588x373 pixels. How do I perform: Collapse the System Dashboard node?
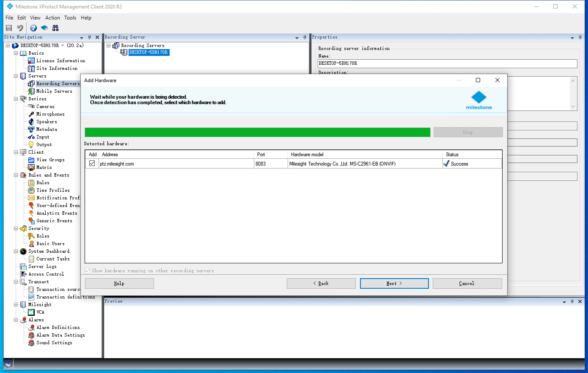16,251
